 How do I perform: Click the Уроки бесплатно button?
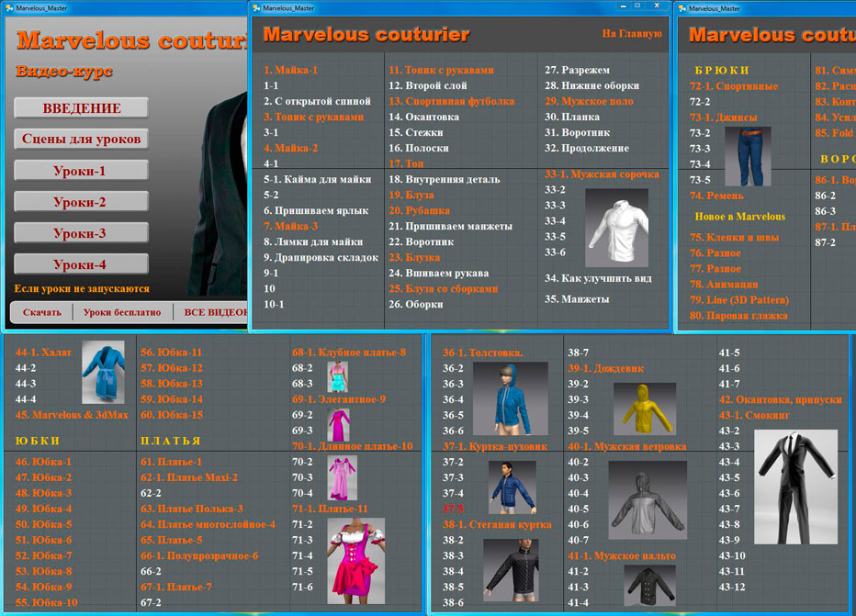[x=122, y=312]
